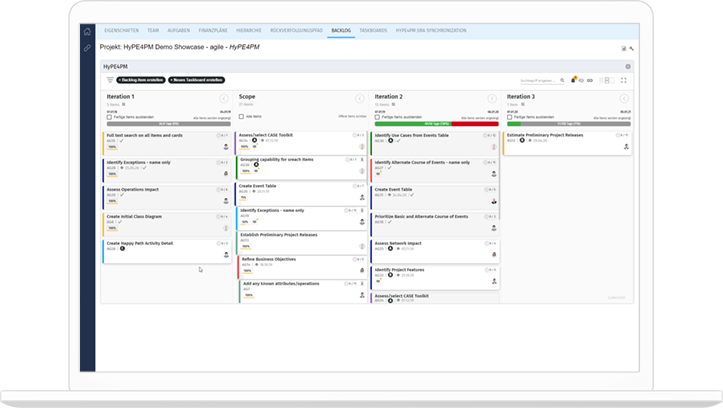Click the link icon in the left sidebar
The width and height of the screenshot is (723, 408).
(87, 48)
